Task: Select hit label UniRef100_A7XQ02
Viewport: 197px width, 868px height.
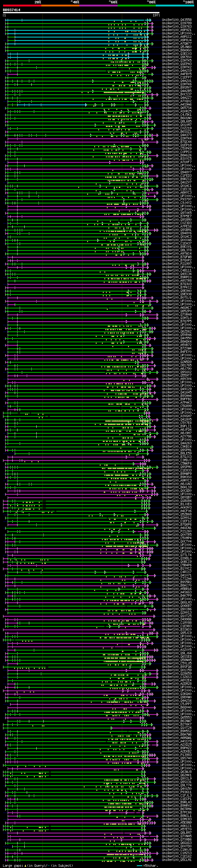Action: pos(177,101)
